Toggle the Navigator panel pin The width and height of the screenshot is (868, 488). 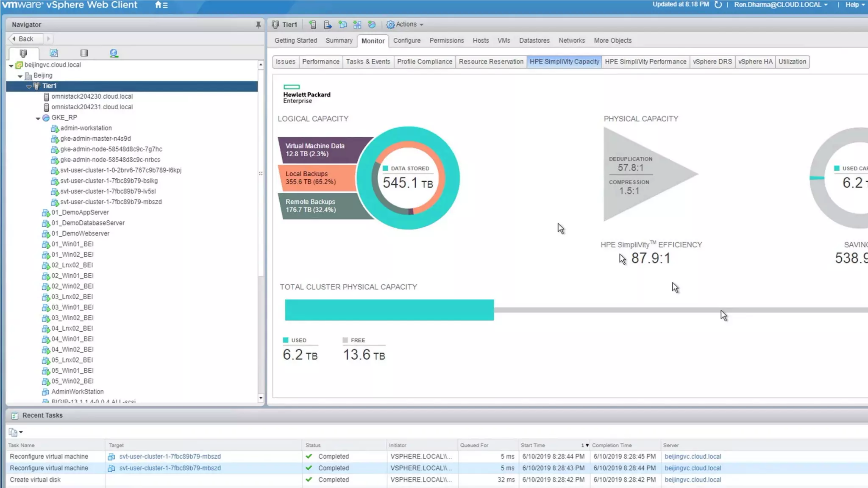point(258,25)
